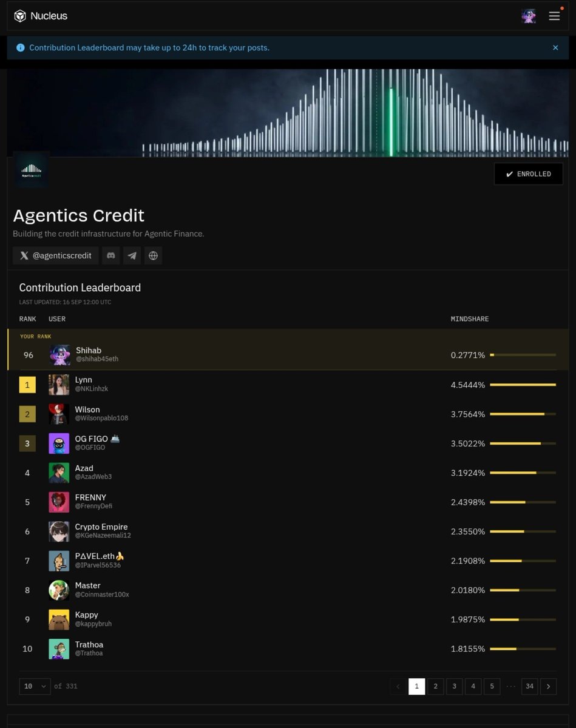The height and width of the screenshot is (728, 576).
Task: Click Azad's avatar
Action: point(59,473)
